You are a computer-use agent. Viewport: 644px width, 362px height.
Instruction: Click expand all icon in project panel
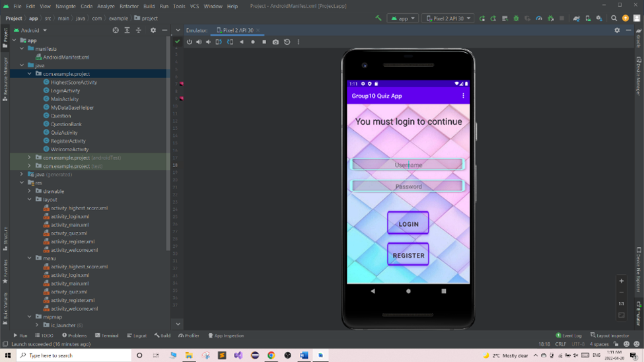[127, 30]
